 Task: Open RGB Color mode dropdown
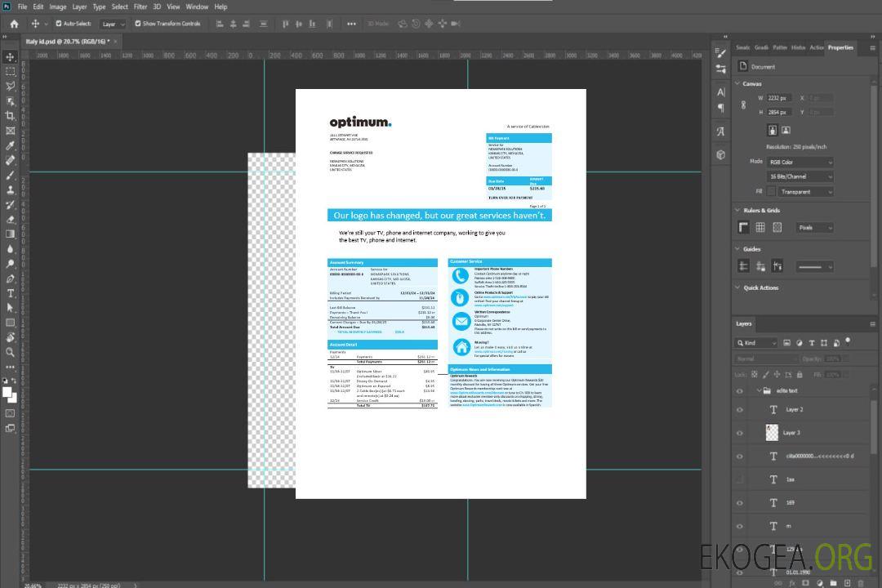point(800,162)
